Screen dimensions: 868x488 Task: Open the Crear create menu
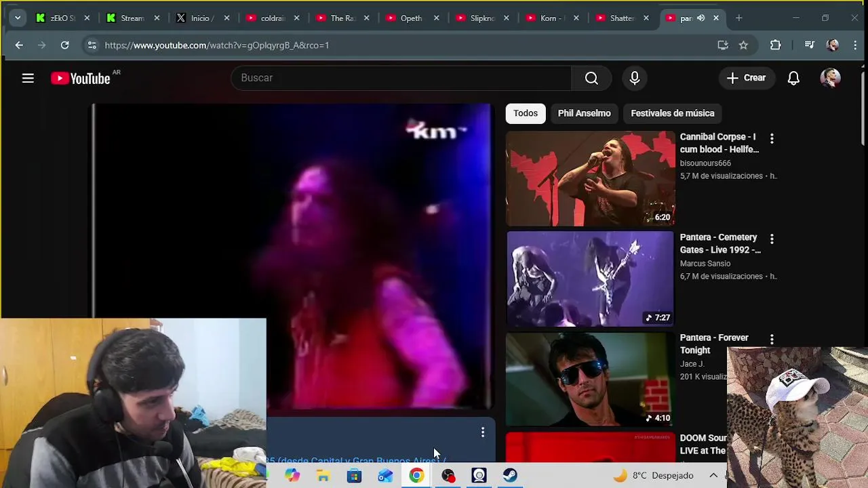(746, 78)
